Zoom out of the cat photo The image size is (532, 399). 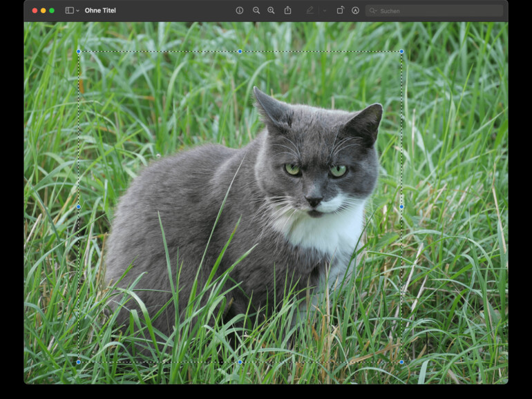256,10
